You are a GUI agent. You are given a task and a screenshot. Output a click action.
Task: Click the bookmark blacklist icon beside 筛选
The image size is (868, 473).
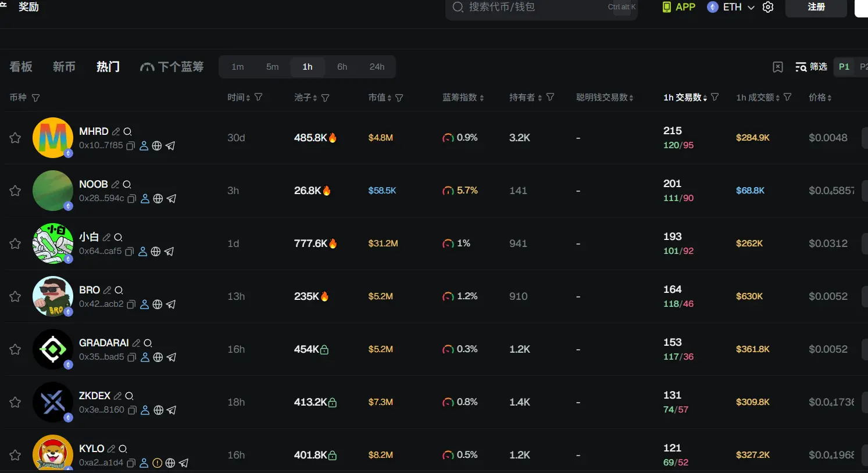(778, 67)
